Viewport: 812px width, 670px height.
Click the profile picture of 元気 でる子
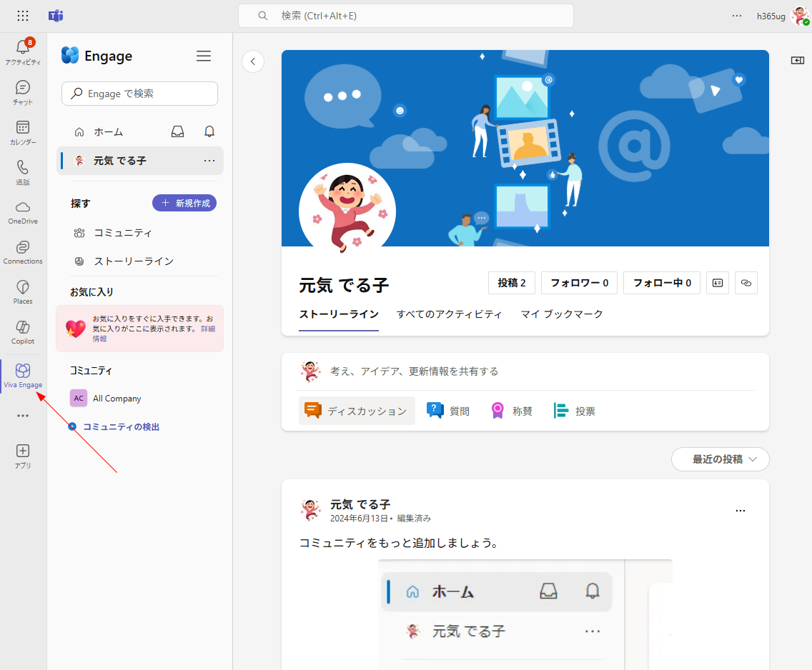point(347,209)
